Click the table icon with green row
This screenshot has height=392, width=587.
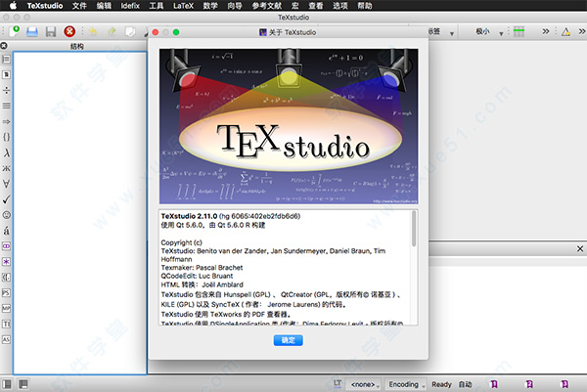(519, 32)
